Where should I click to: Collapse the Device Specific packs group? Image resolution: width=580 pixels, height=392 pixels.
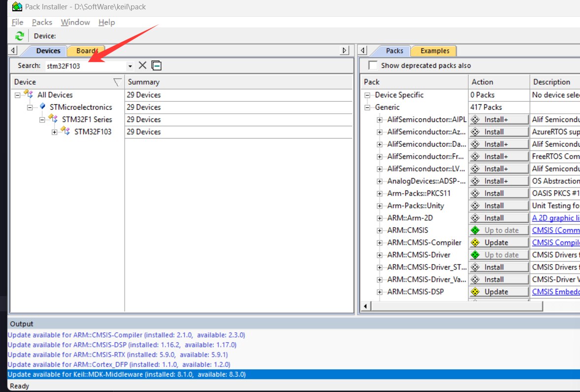[x=367, y=95]
